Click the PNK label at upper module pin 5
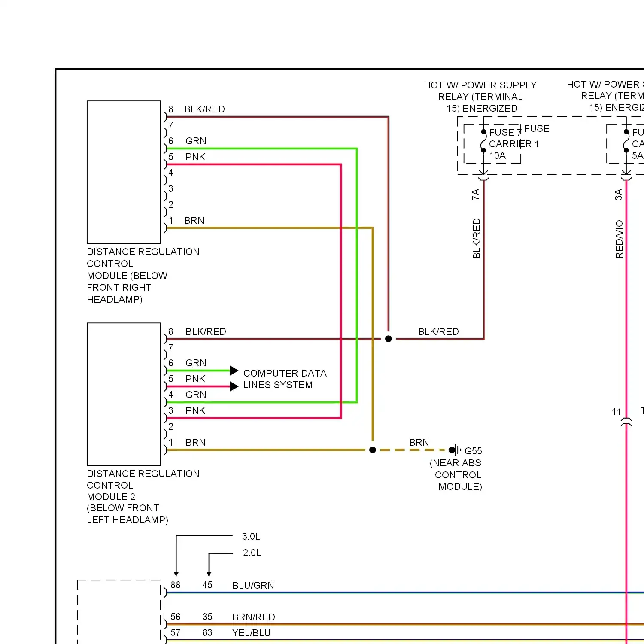The image size is (644, 644). [x=195, y=157]
